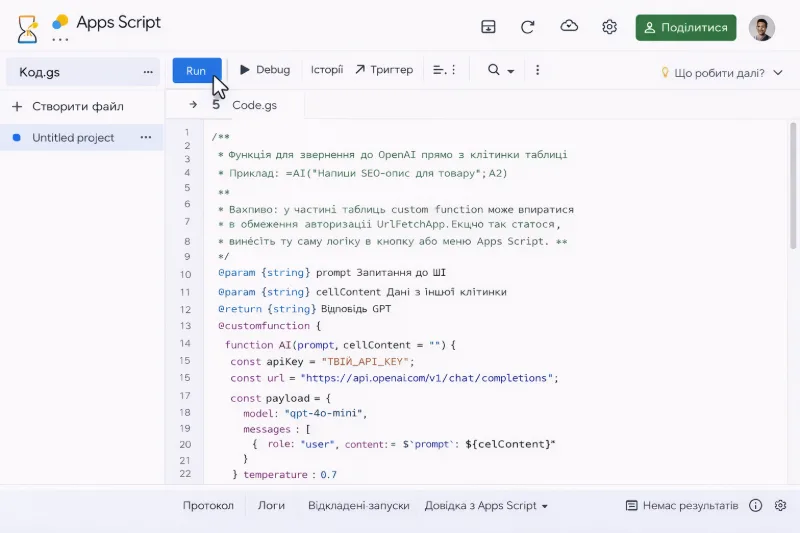Image resolution: width=800 pixels, height=533 pixels.
Task: Open the vertical three-dot toolbar menu
Action: tap(537, 70)
